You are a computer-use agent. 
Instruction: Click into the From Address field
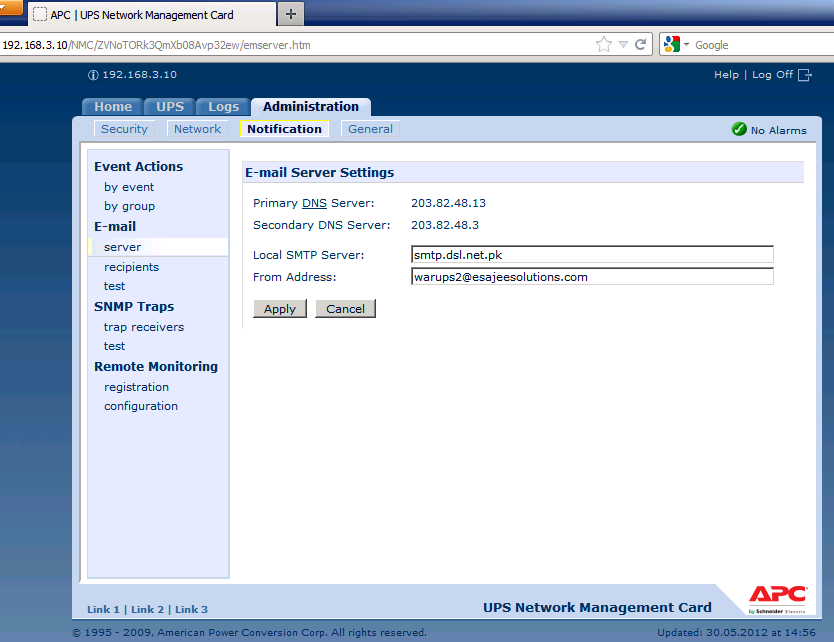[592, 277]
